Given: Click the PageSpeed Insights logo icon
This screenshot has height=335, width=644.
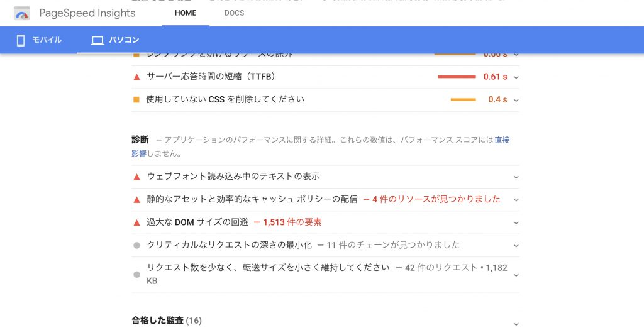Looking at the screenshot, I should [22, 14].
